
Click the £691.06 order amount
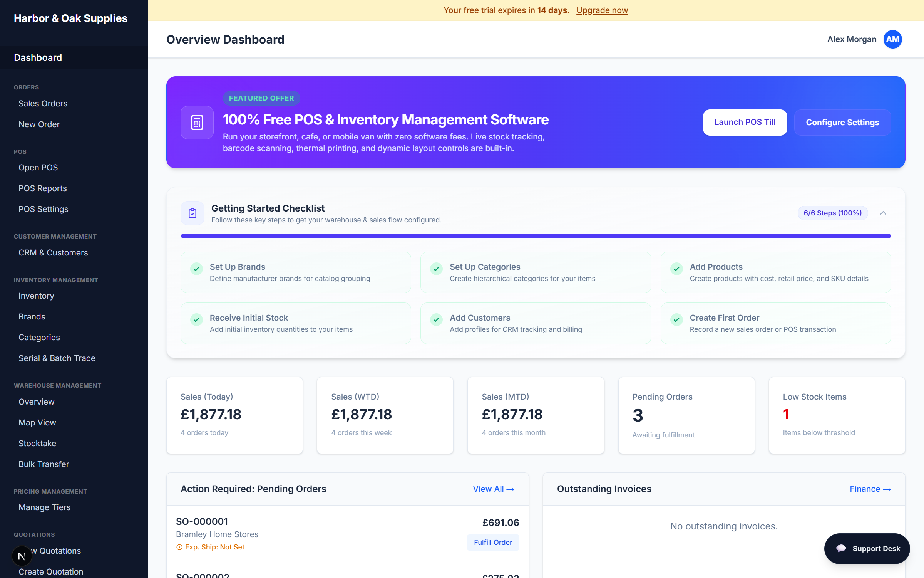pos(500,523)
